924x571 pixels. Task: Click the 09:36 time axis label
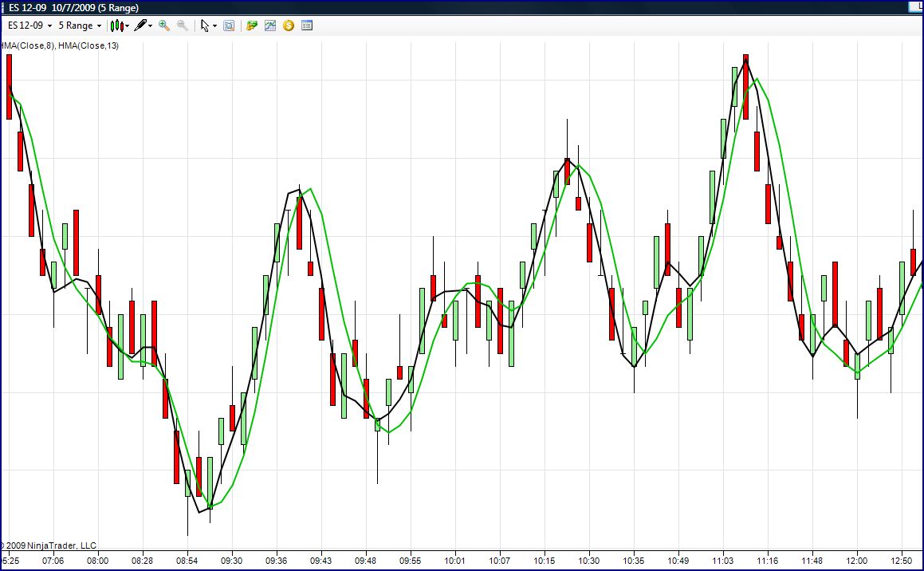pyautogui.click(x=277, y=561)
